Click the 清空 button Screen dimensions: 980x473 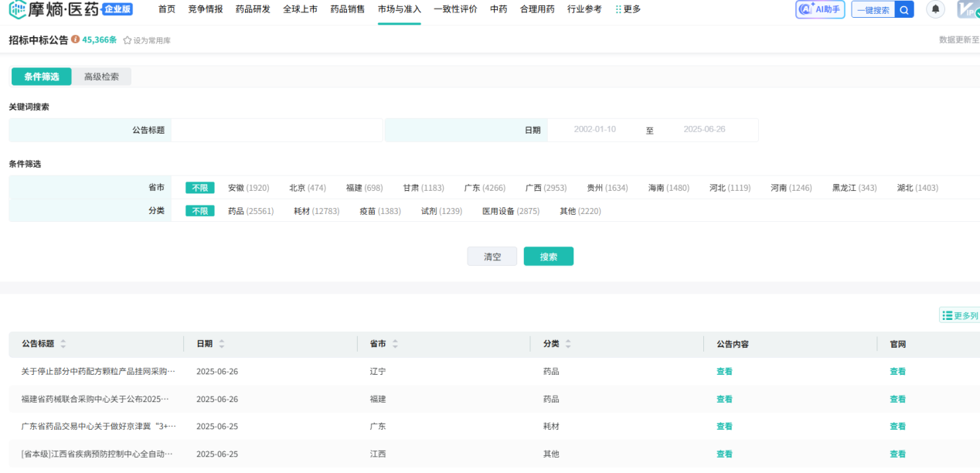point(492,257)
